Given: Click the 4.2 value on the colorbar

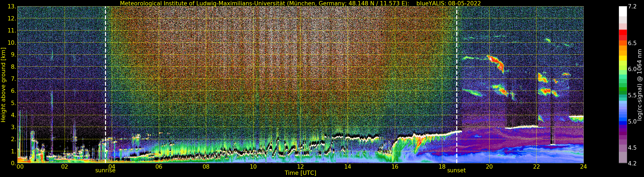Looking at the screenshot, I should tap(632, 163).
